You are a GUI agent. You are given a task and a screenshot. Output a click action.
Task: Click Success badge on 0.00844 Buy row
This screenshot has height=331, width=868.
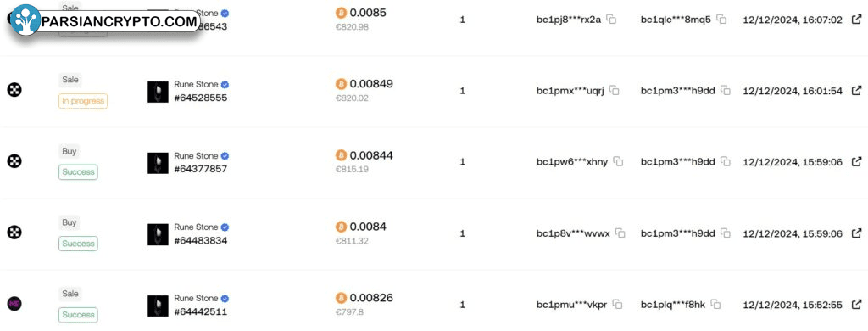click(x=78, y=172)
